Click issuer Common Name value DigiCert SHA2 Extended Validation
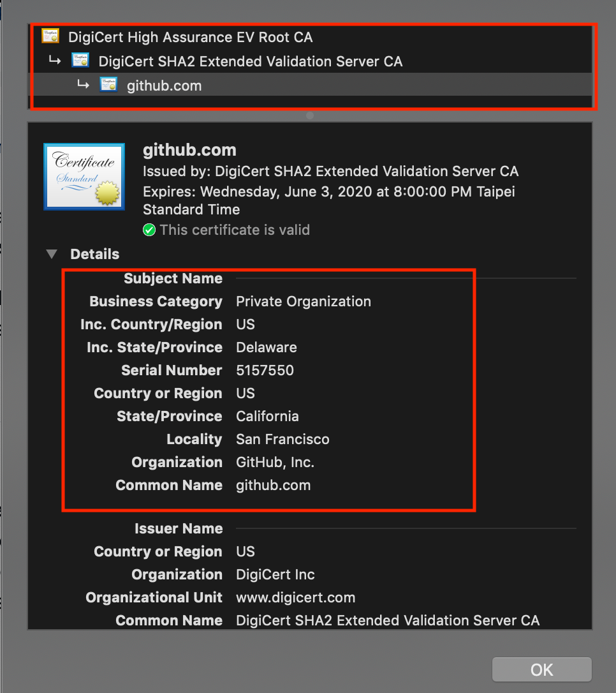 pyautogui.click(x=388, y=620)
